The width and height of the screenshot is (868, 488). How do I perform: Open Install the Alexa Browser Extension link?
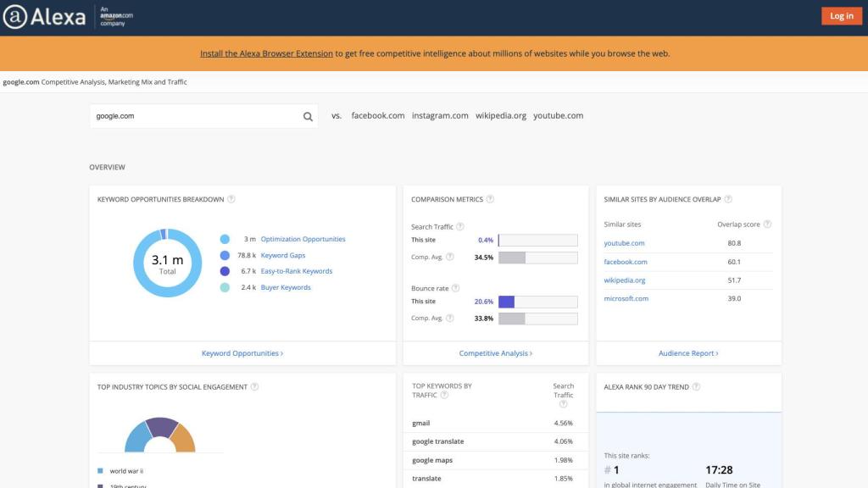(x=266, y=53)
